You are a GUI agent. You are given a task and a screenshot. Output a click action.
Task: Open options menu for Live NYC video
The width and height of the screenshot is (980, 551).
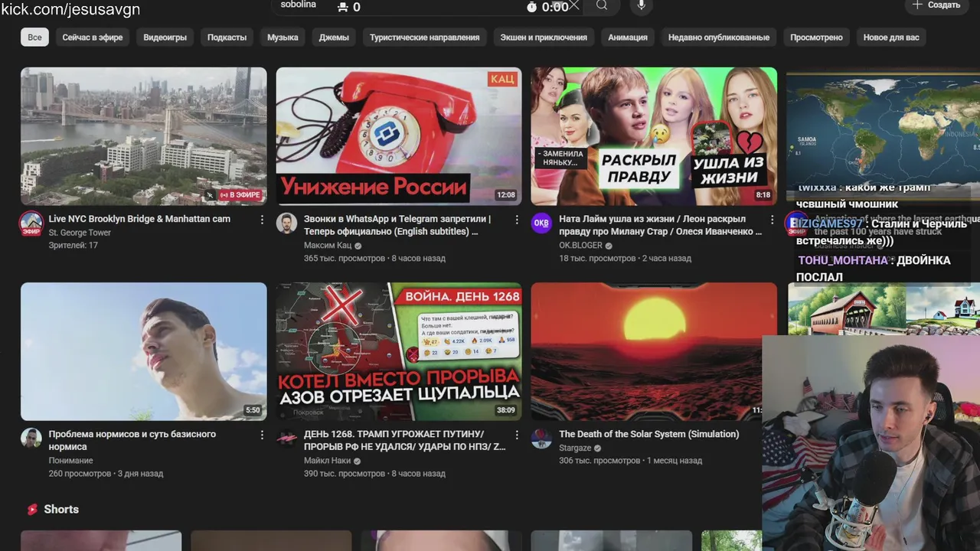tap(262, 220)
